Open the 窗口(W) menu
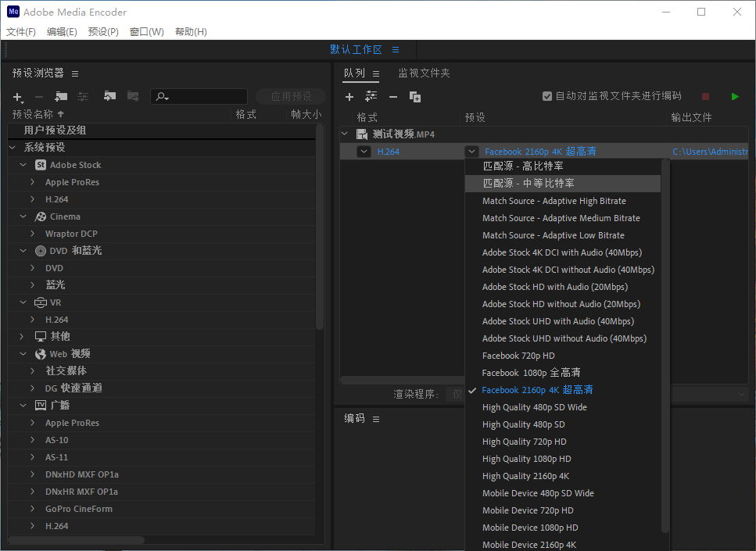Screen dimensions: 756x551 click(146, 32)
